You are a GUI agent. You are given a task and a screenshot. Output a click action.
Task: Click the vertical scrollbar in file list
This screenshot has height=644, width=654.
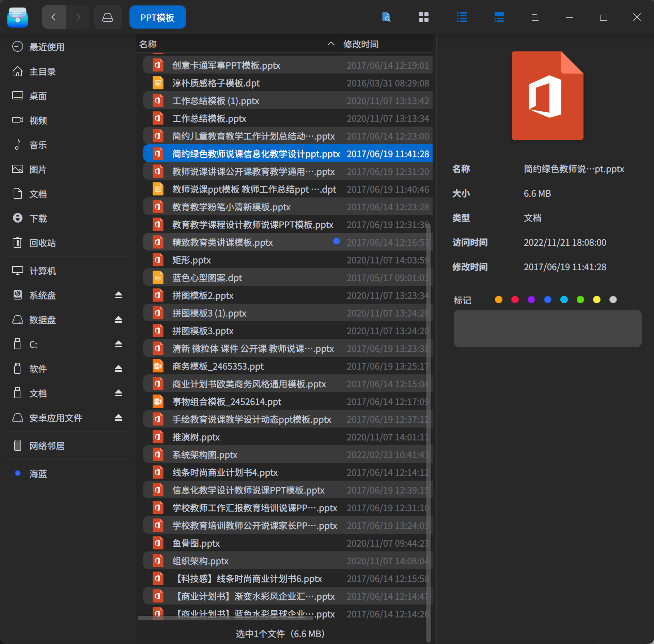click(x=429, y=408)
